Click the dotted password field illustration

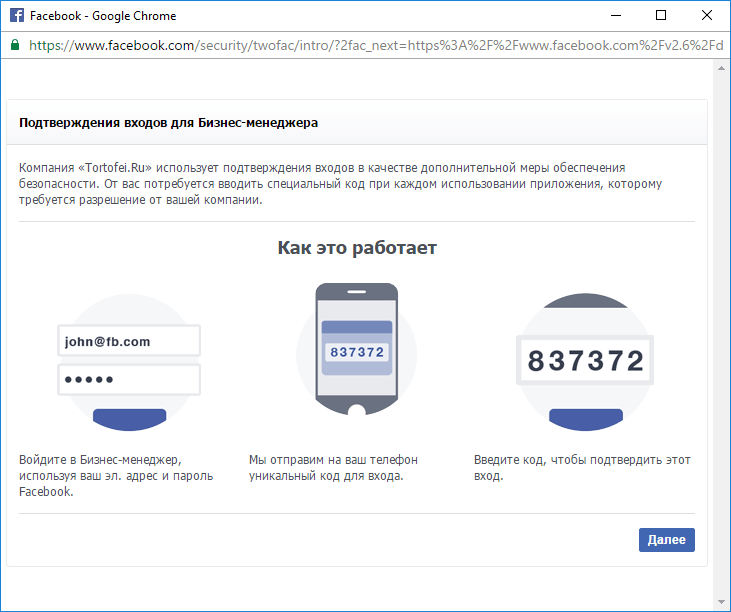(x=129, y=380)
